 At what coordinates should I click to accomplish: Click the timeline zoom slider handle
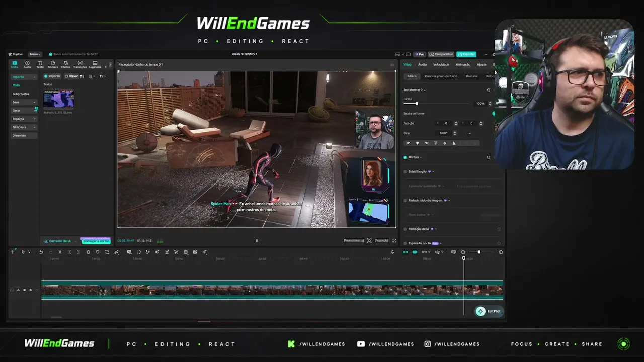pos(479,252)
